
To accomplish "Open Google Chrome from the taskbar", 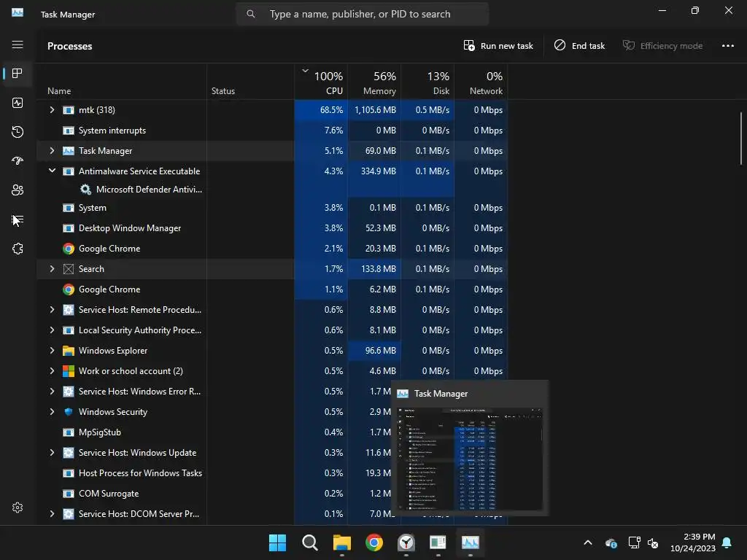I will [374, 542].
